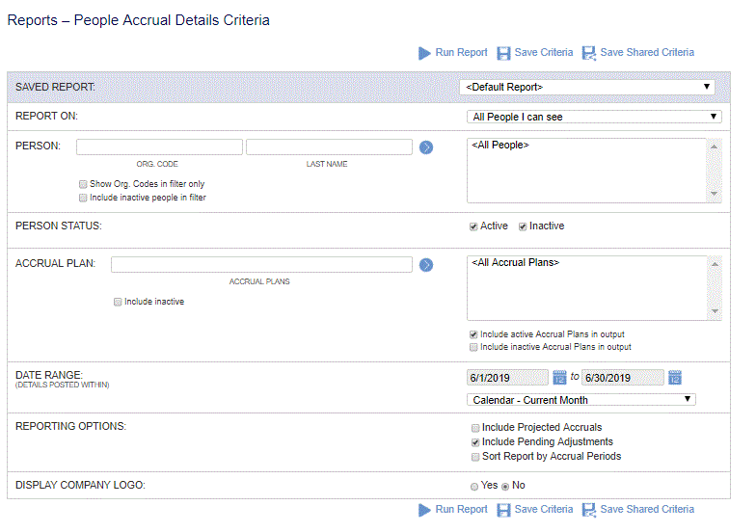Viewport: 756px width, 532px height.
Task: Click the start date field showing 6/1/2019
Action: 507,378
